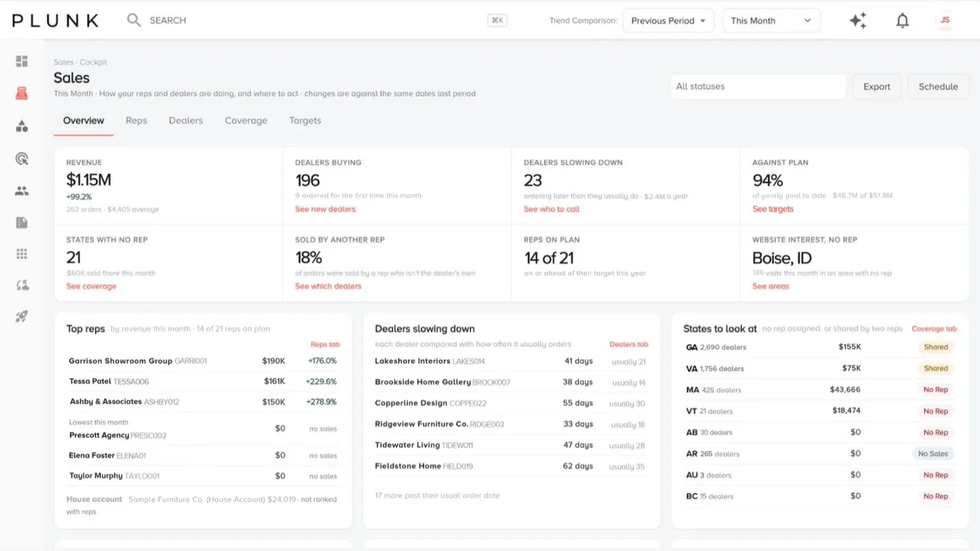The width and height of the screenshot is (980, 551).
Task: Follow the See who to call link
Action: pyautogui.click(x=552, y=209)
